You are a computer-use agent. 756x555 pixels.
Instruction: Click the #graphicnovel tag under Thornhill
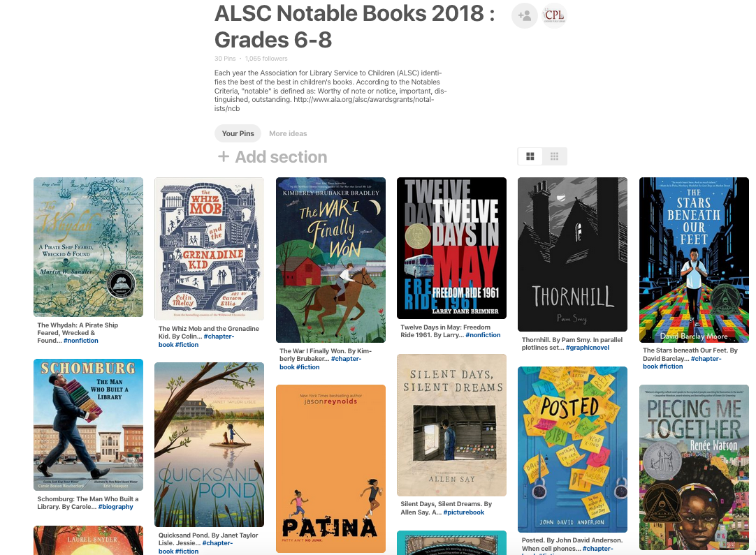(587, 348)
